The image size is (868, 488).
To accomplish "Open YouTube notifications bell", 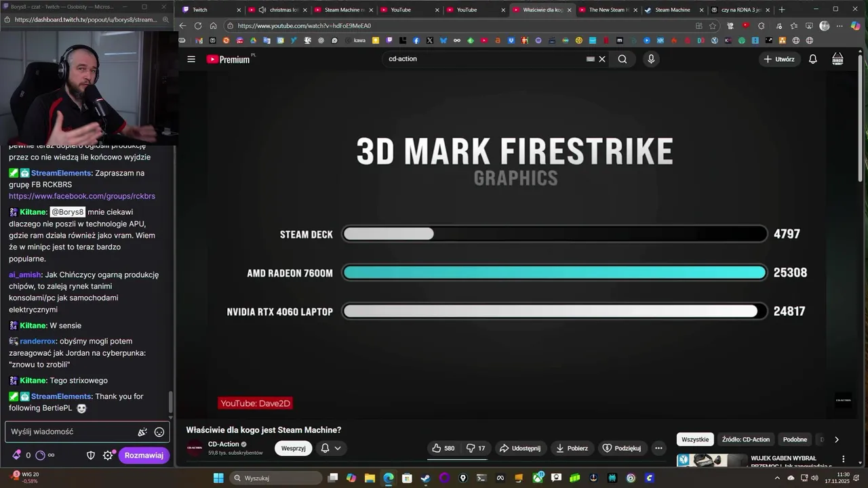I will pyautogui.click(x=813, y=59).
